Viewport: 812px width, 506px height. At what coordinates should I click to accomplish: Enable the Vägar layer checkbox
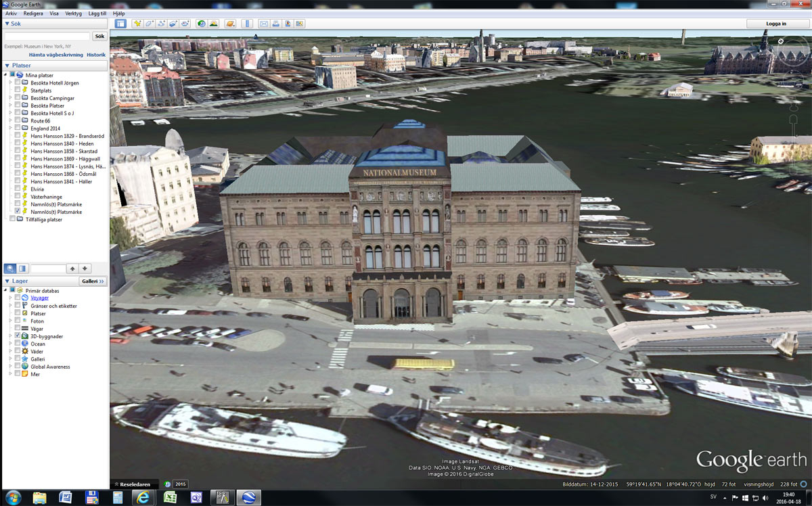(18, 328)
